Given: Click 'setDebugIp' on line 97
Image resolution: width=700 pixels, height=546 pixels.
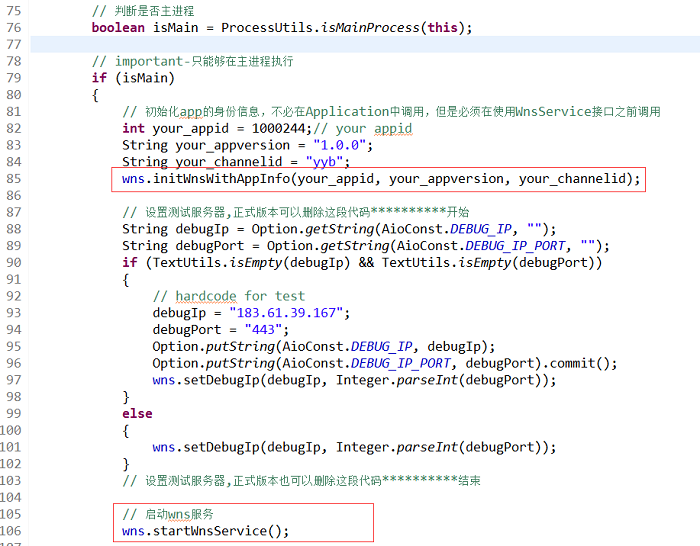Looking at the screenshot, I should pos(221,380).
